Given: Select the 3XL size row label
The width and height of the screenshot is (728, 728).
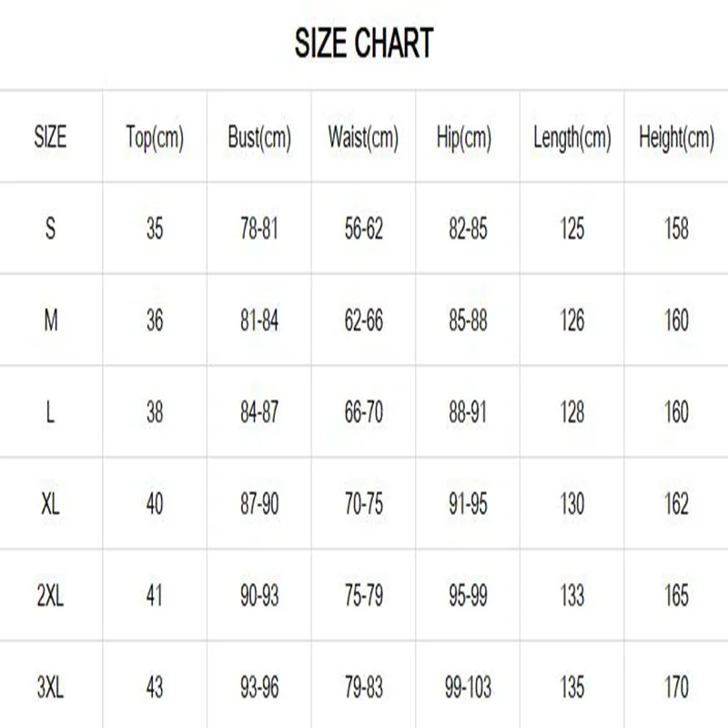Looking at the screenshot, I should [x=50, y=686].
